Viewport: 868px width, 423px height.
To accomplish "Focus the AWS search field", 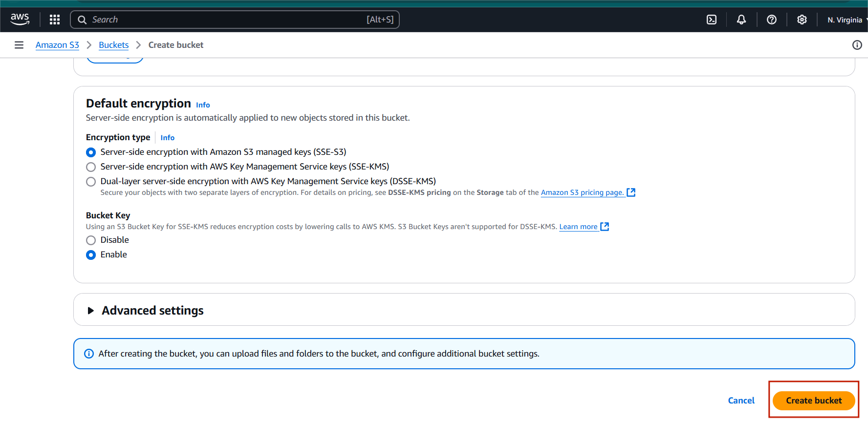I will (235, 20).
